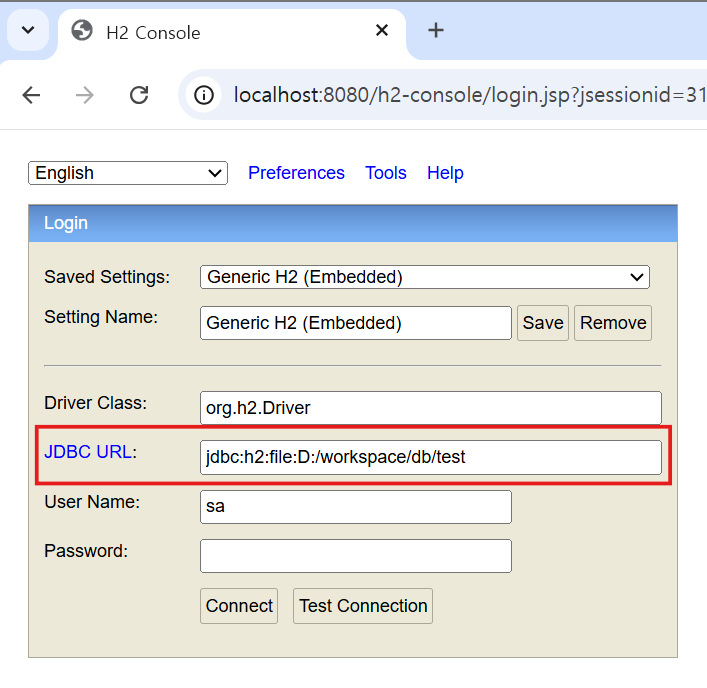Open the Help link
This screenshot has width=707, height=688.
pyautogui.click(x=445, y=173)
